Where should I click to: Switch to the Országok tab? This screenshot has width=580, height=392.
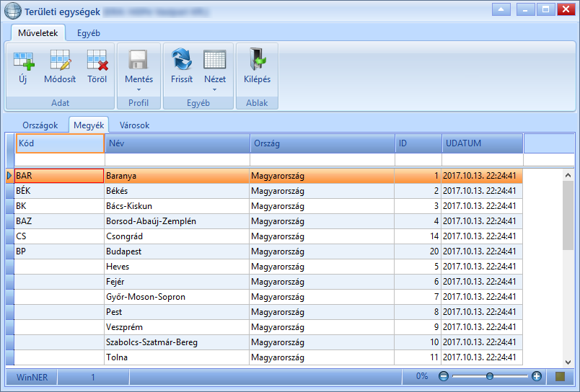coord(40,125)
